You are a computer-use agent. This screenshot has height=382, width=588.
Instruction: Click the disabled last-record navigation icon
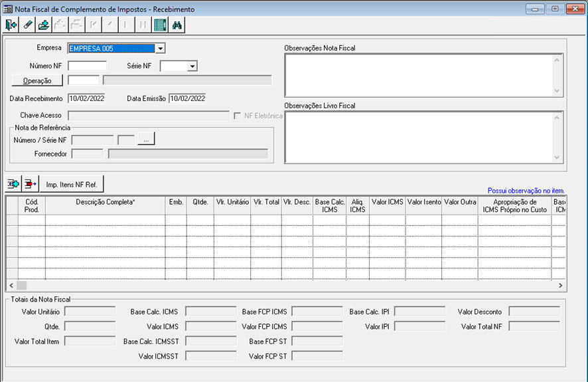143,25
